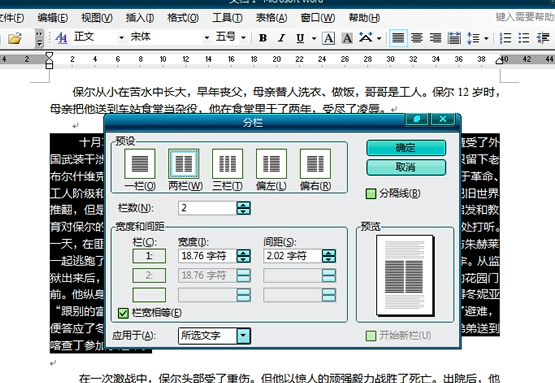
Task: Click the 取消 cancel button
Action: (x=406, y=167)
